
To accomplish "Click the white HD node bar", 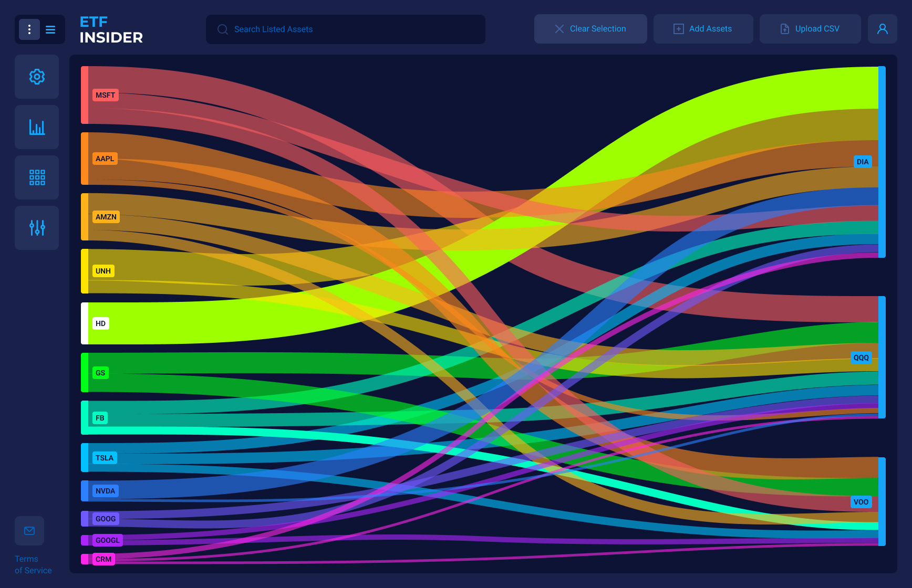I will coord(85,323).
